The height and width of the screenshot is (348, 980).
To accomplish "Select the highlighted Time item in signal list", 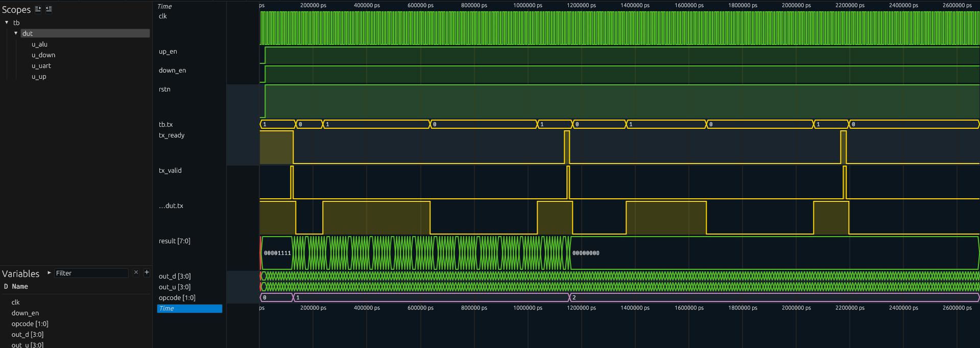I will tap(189, 309).
